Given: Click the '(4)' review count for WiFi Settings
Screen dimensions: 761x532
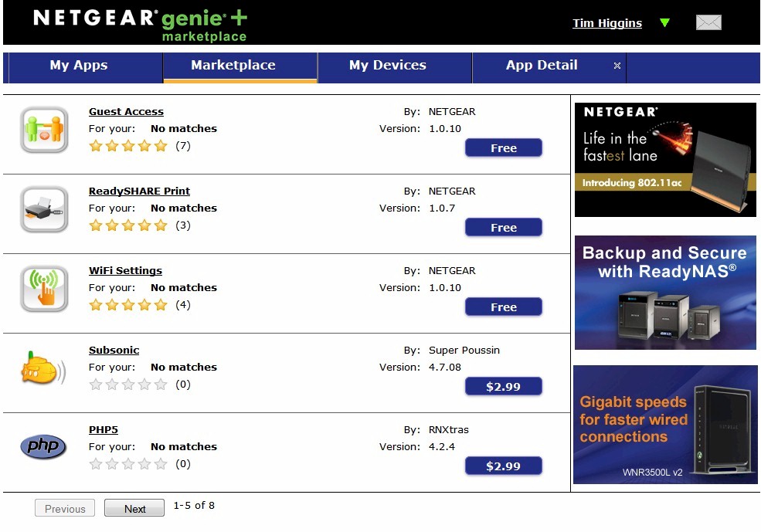Looking at the screenshot, I should pos(183,305).
